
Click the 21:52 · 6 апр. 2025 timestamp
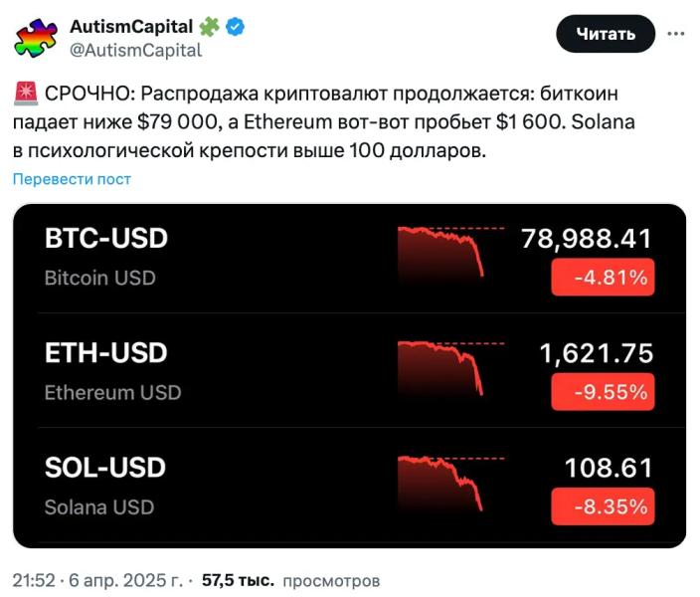click(96, 579)
